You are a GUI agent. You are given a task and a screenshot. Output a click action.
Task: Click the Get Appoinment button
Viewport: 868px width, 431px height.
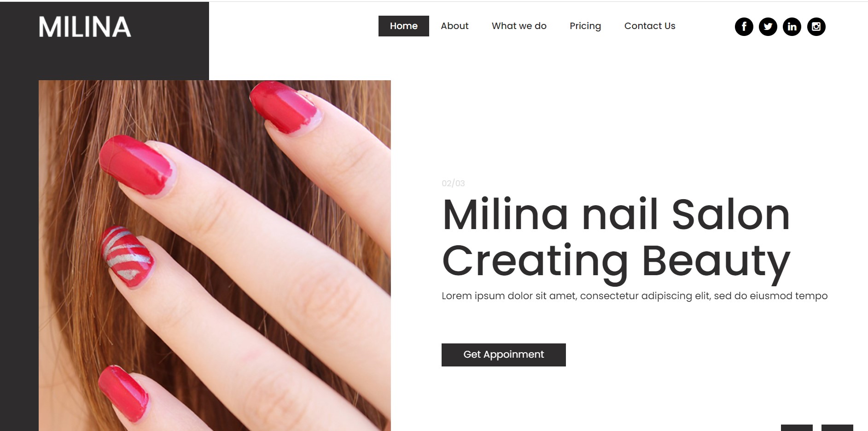[x=504, y=355]
